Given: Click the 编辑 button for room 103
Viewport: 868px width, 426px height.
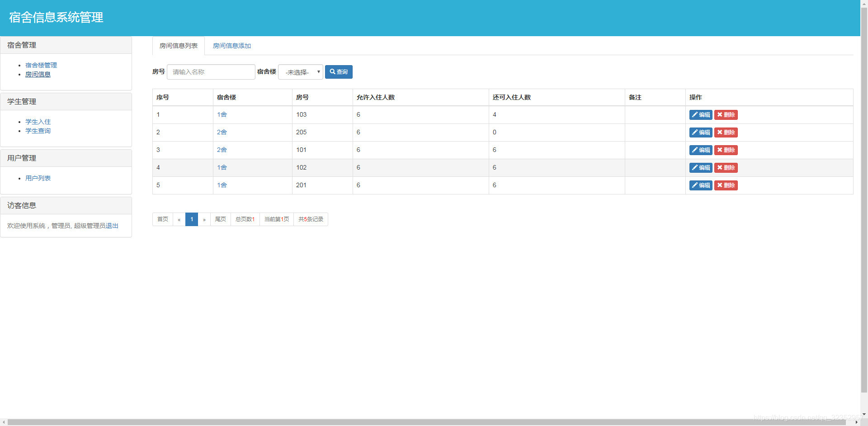Looking at the screenshot, I should (700, 115).
